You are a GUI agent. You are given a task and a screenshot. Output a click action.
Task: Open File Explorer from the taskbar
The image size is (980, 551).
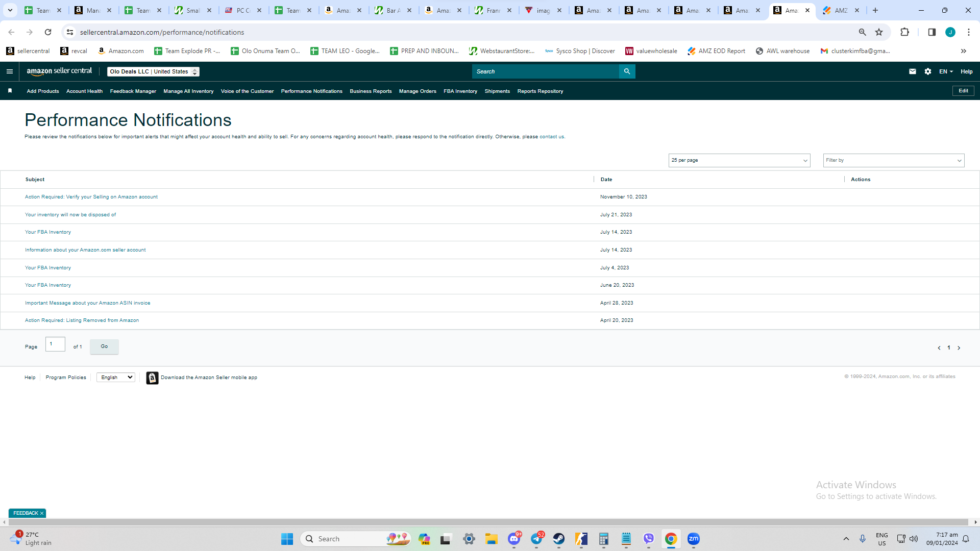492,539
